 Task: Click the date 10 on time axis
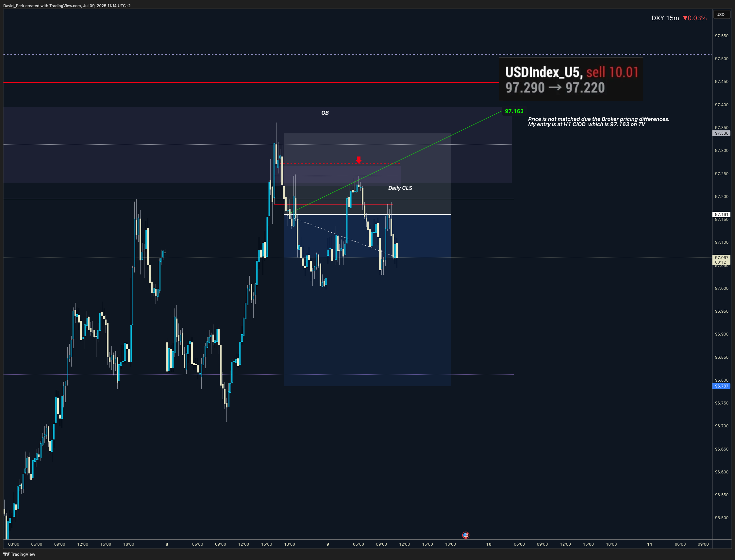point(489,544)
